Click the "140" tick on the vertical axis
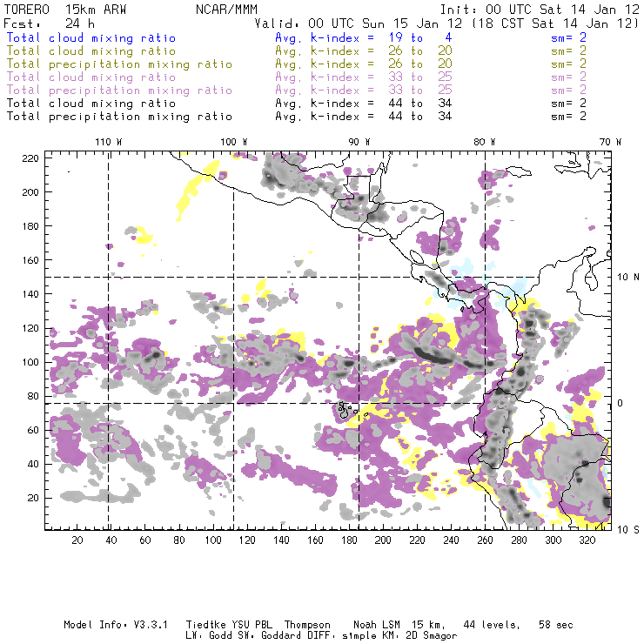The height and width of the screenshot is (644, 644). coord(30,294)
